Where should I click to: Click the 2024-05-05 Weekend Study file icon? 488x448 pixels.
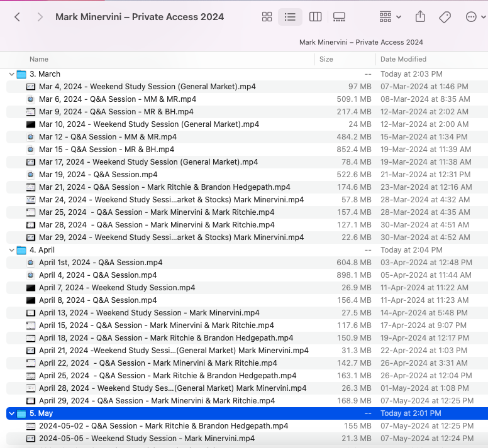click(x=30, y=439)
